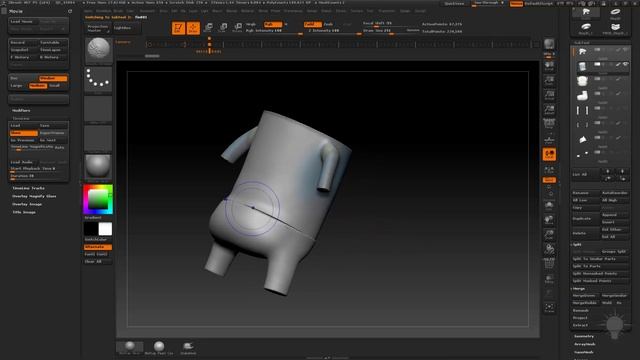Click the Transp transparency icon on right shelf
Viewport: 640px width, 360px height.
[549, 279]
